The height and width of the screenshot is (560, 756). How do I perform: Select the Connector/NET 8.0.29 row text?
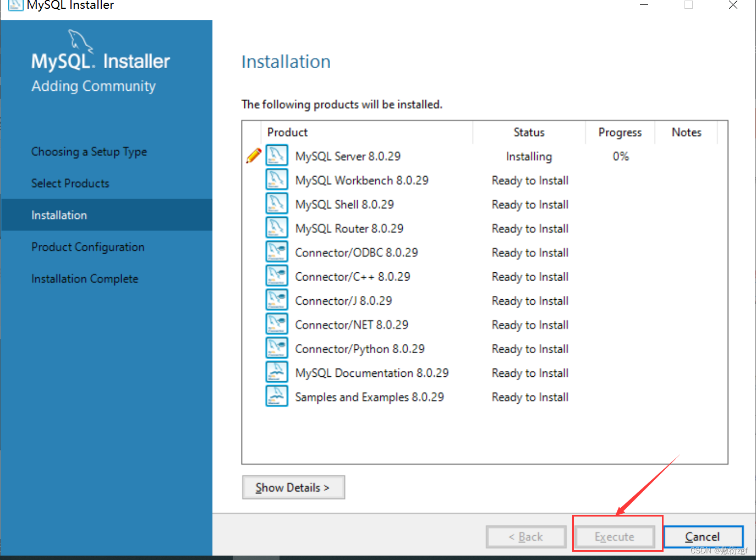(x=352, y=325)
